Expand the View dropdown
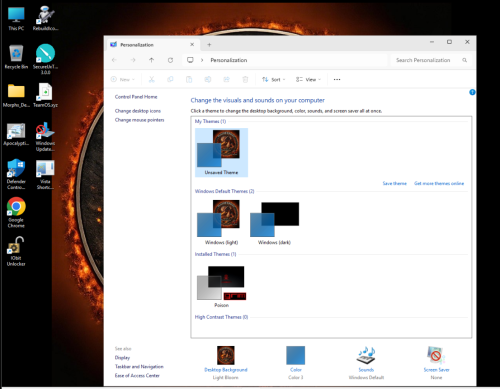Image resolution: width=500 pixels, height=389 pixels. [308, 79]
